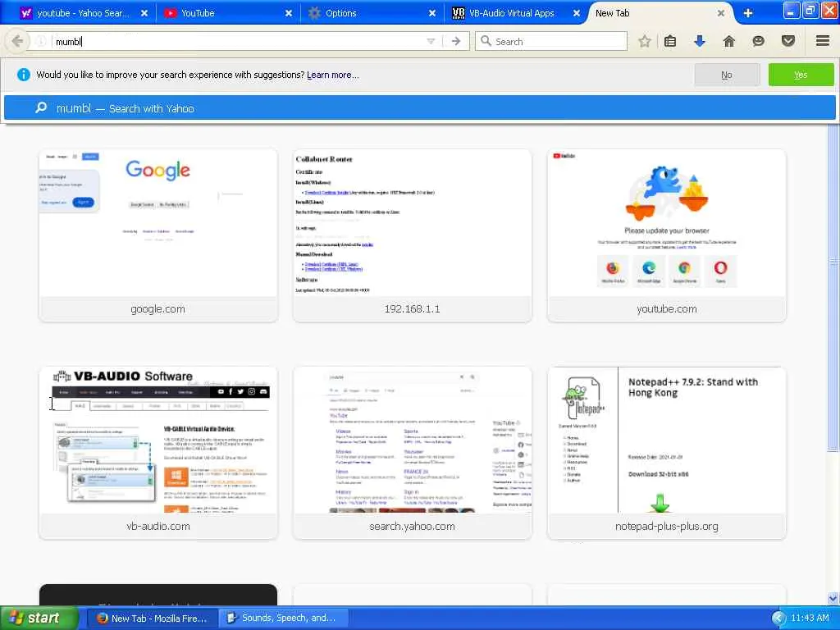
Task: Click the site info icon in address bar
Action: [x=41, y=41]
